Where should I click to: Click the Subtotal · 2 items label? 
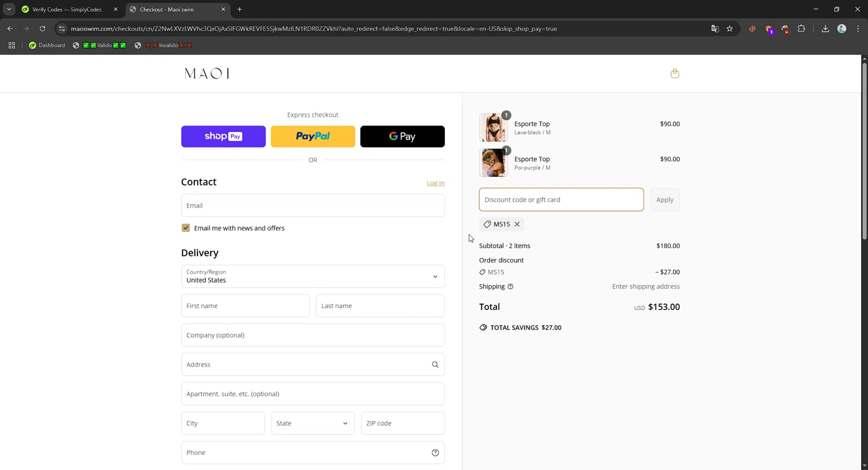pyautogui.click(x=505, y=246)
